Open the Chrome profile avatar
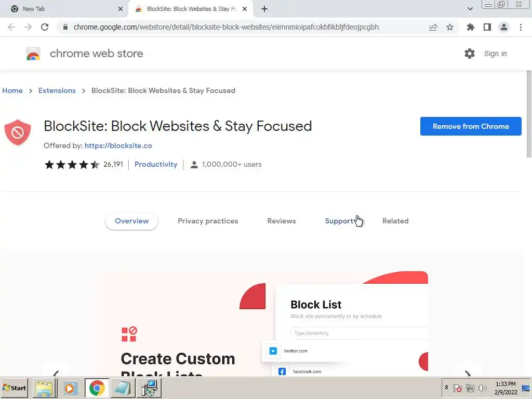The width and height of the screenshot is (532, 399). [x=504, y=27]
